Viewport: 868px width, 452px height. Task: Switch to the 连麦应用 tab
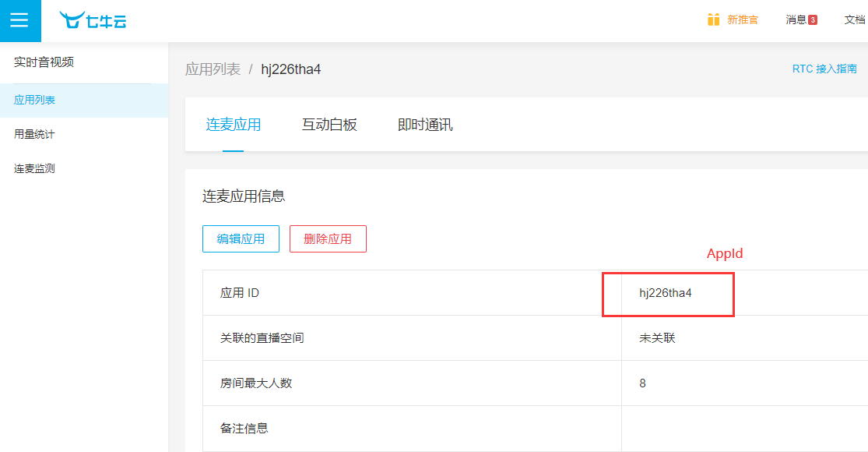pyautogui.click(x=233, y=125)
